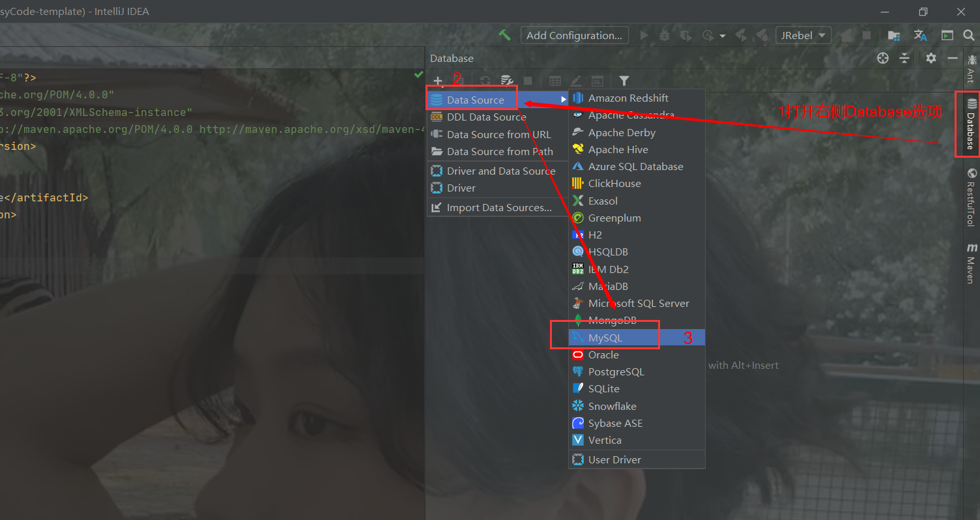Viewport: 980px width, 520px height.
Task: Select MongoDB data source
Action: click(637, 320)
